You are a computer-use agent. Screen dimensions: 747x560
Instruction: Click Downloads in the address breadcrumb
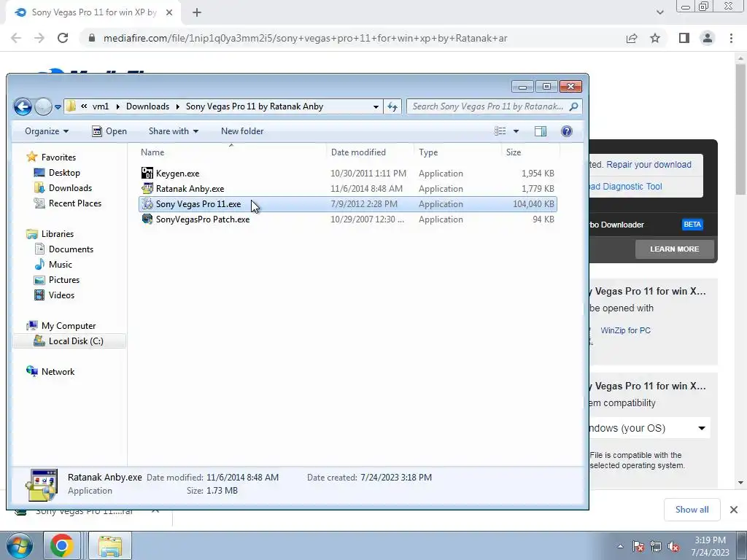pos(147,106)
